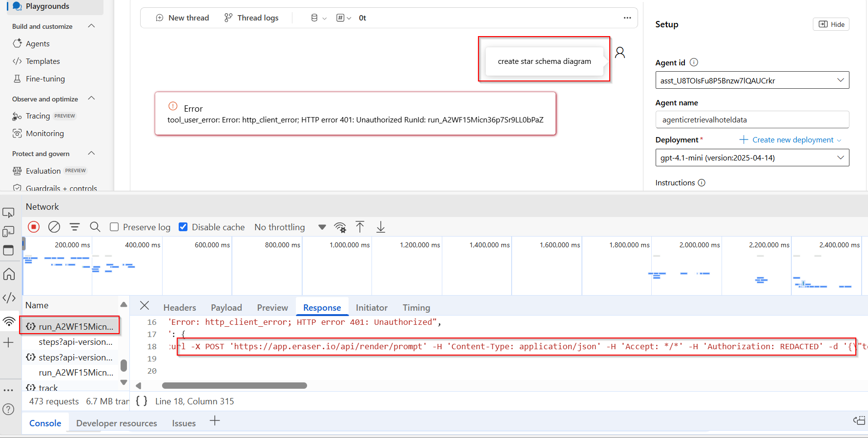Screen dimensions: 868x438
Task: Click the request list vertical scrollbar
Action: [x=124, y=365]
